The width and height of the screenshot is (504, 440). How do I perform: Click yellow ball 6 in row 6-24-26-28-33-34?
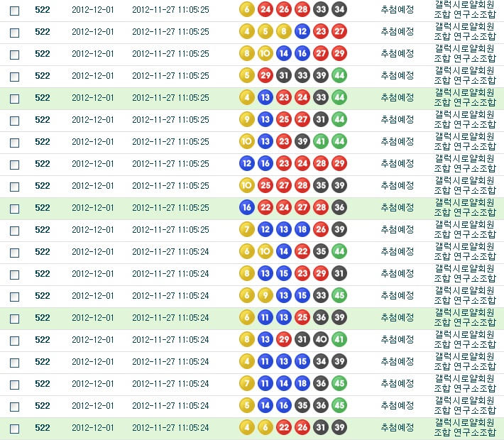coord(246,9)
